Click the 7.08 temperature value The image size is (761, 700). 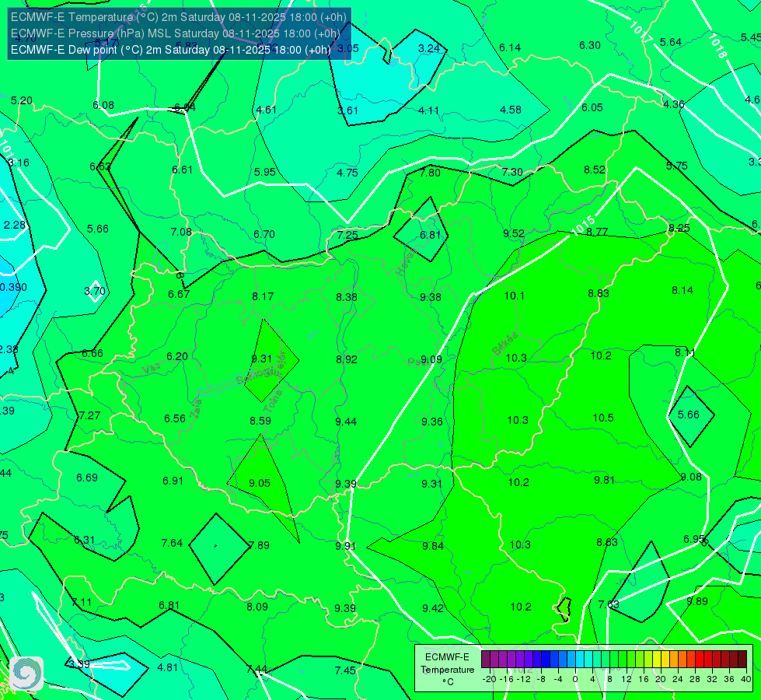(182, 233)
